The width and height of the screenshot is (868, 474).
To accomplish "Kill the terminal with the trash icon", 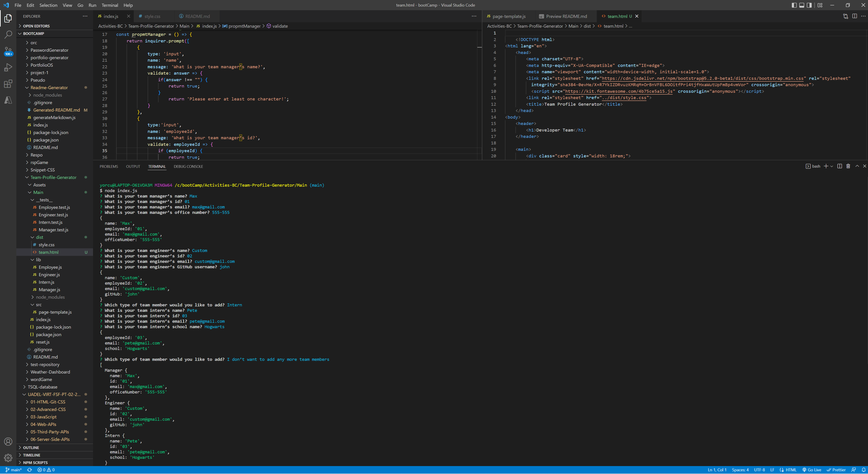I will (848, 166).
